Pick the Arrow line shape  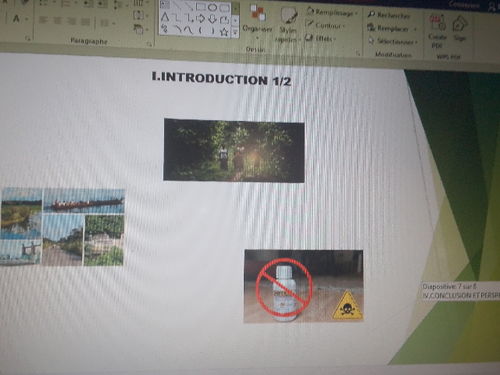[x=188, y=6]
